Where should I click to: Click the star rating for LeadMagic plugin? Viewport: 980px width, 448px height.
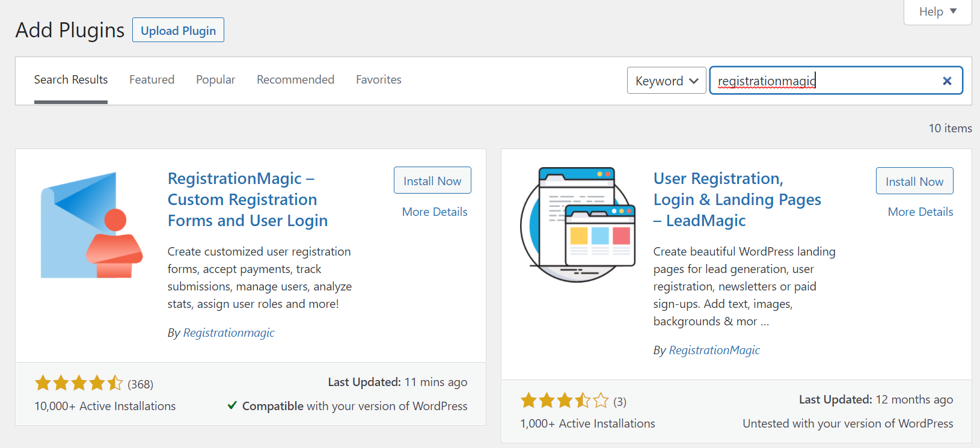coord(565,400)
